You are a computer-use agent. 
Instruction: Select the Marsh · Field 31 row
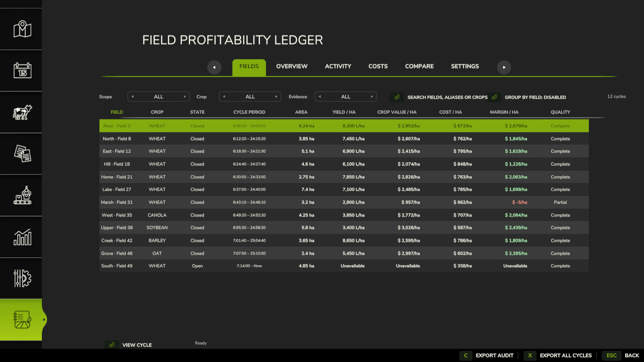pyautogui.click(x=344, y=202)
